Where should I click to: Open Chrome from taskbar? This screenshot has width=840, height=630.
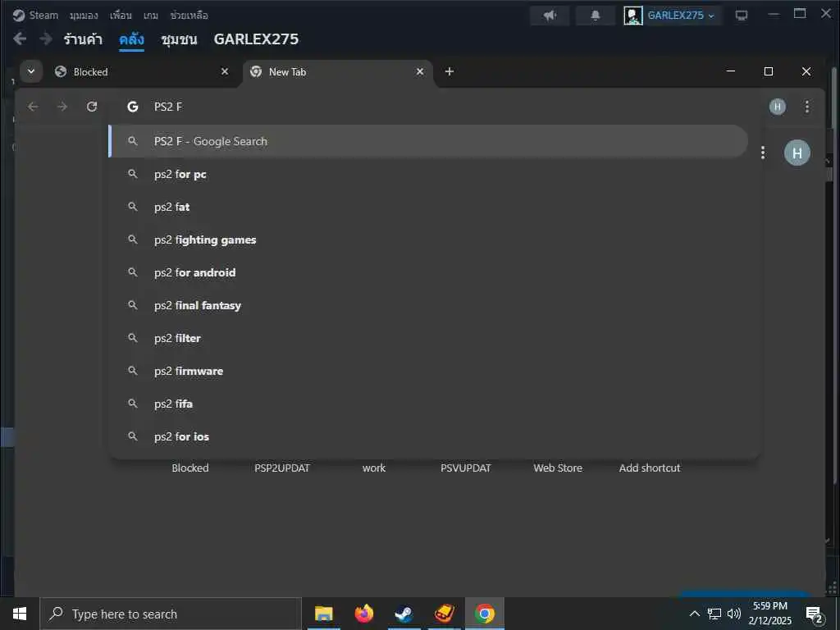coord(484,614)
